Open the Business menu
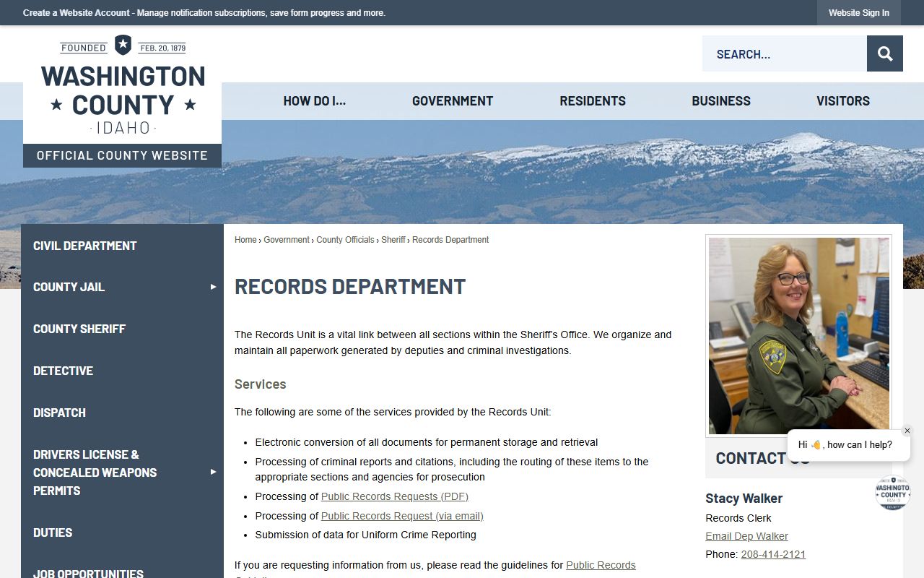 click(721, 101)
